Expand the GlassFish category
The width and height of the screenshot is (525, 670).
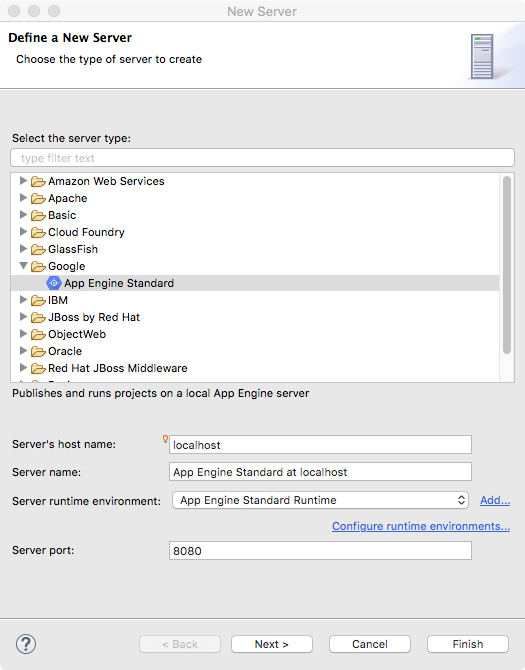point(23,249)
